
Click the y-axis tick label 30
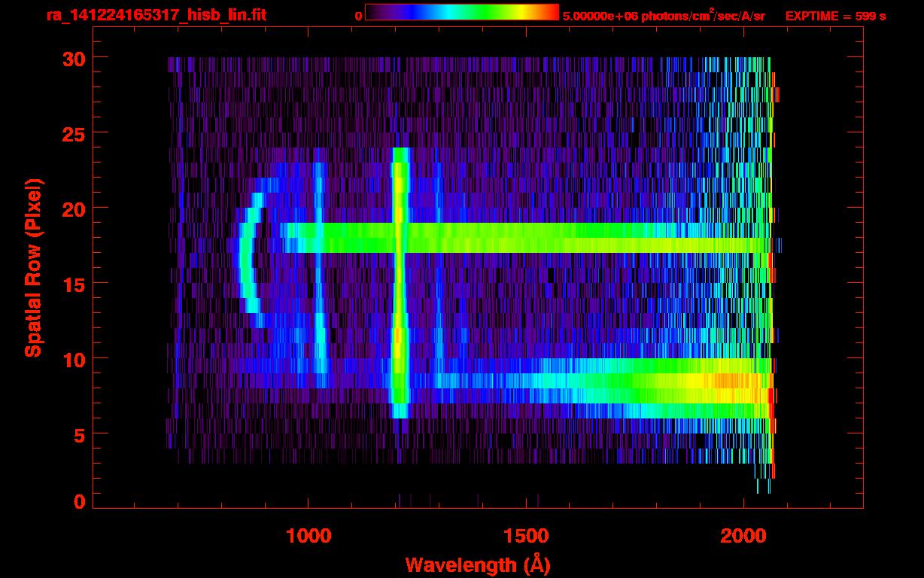point(73,58)
